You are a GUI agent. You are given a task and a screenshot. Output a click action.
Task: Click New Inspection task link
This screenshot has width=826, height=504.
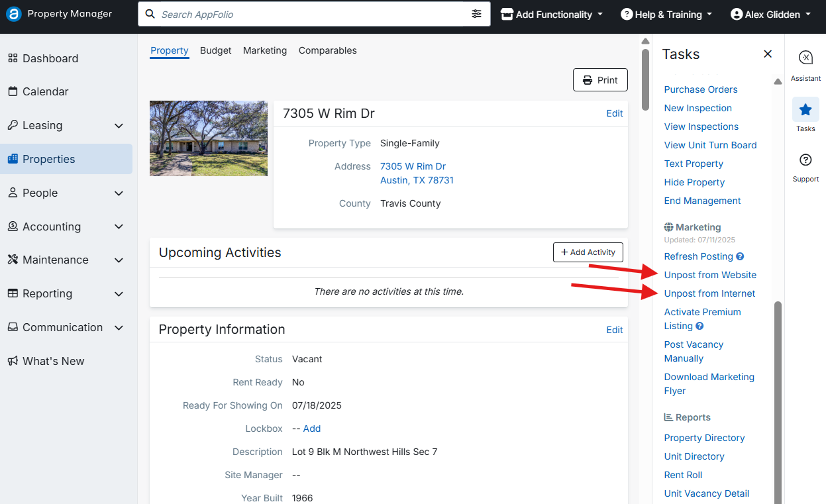click(x=698, y=108)
